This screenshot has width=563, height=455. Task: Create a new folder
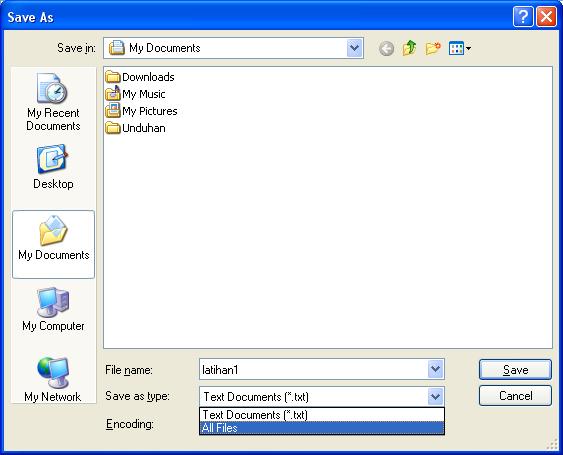pyautogui.click(x=433, y=48)
